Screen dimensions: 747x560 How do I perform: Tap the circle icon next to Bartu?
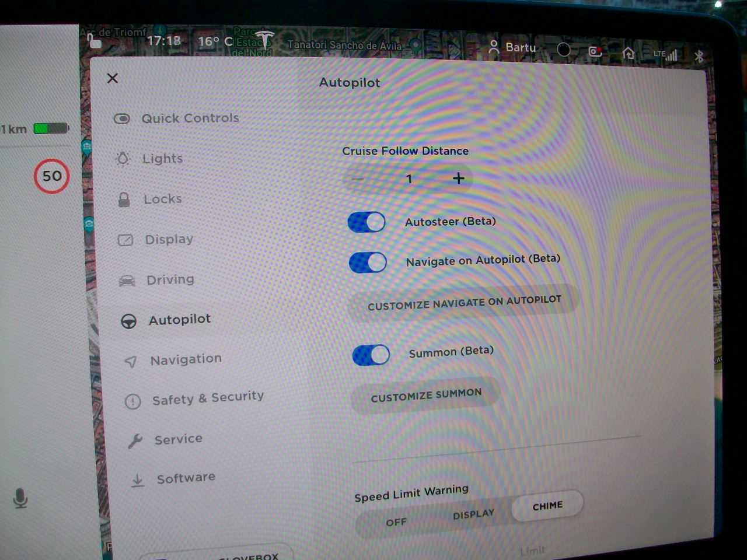point(564,50)
